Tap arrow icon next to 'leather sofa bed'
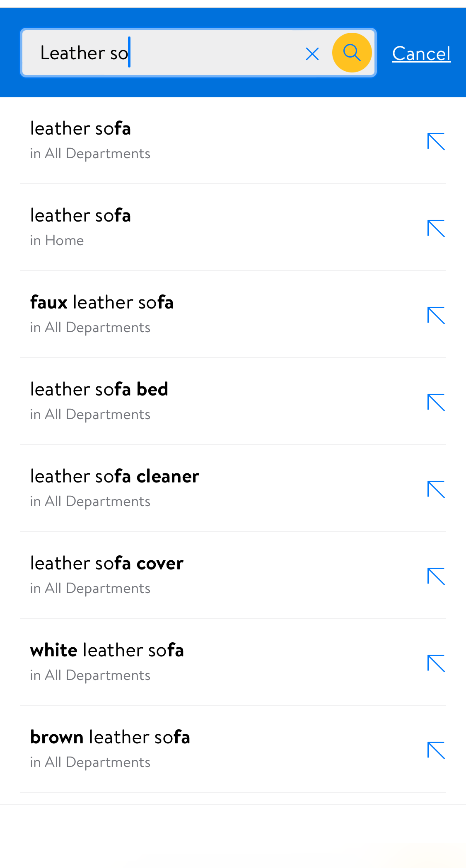This screenshot has height=868, width=466. coord(436,403)
